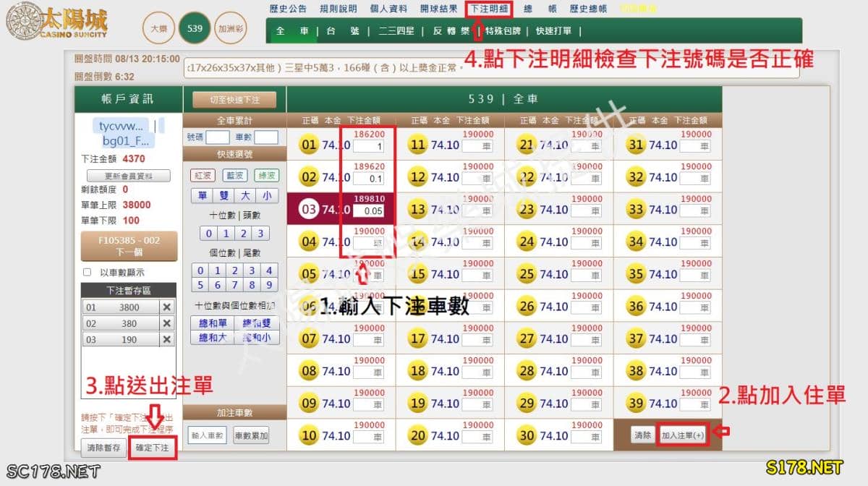Pick number ball 08
This screenshot has width=868, height=486.
pyautogui.click(x=309, y=371)
